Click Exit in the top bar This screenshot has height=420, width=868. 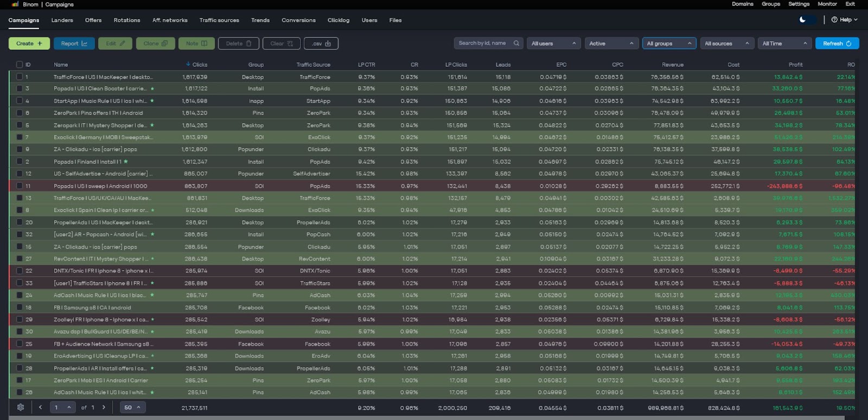pyautogui.click(x=850, y=4)
